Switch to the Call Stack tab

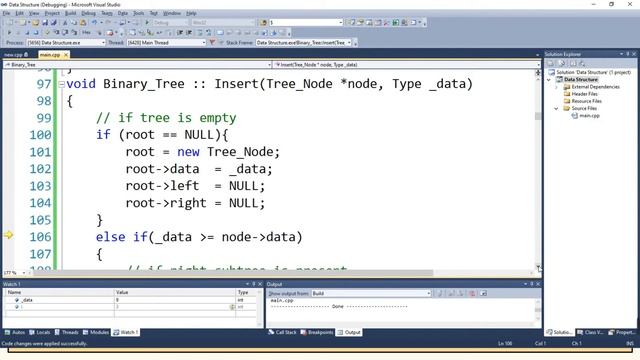coord(282,332)
